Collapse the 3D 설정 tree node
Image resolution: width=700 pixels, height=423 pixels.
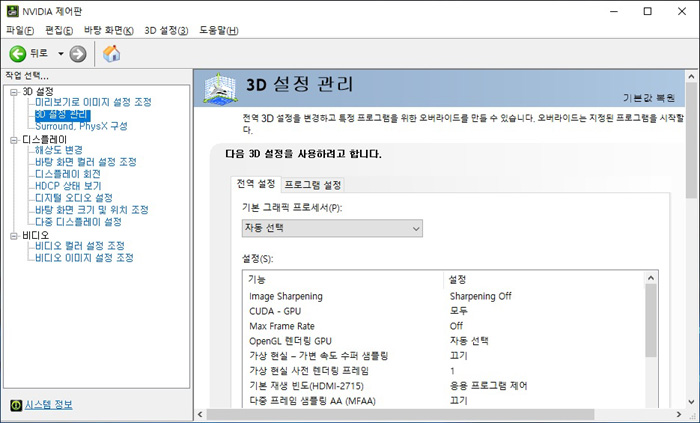(x=14, y=92)
